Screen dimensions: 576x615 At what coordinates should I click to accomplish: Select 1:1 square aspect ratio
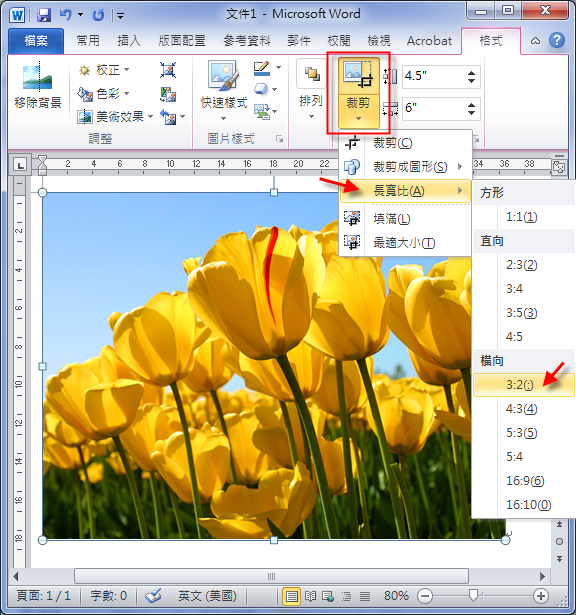[x=523, y=217]
